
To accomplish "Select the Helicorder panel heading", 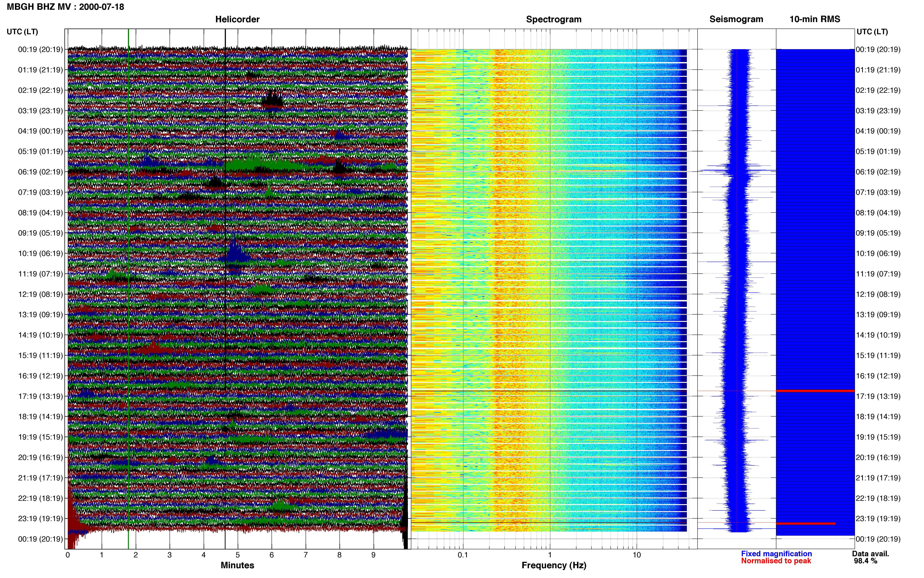I will point(237,19).
